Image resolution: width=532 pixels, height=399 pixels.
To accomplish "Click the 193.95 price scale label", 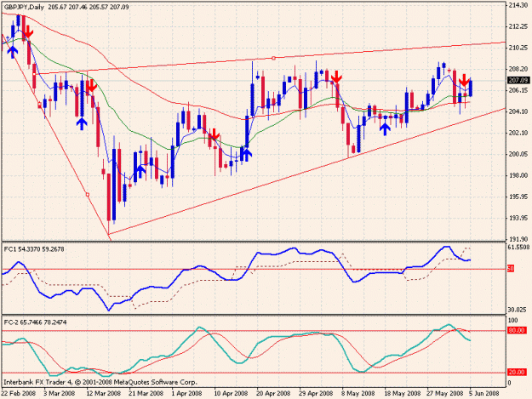I will coord(518,218).
